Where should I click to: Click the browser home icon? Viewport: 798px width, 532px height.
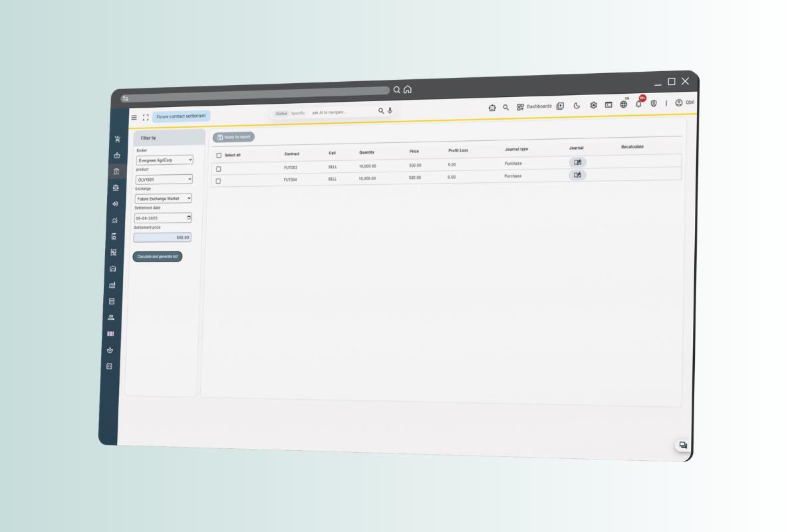click(408, 90)
